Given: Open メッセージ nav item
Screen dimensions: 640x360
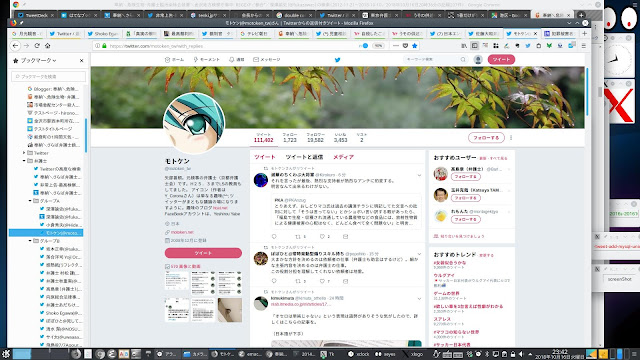Looking at the screenshot, I should pos(267,60).
